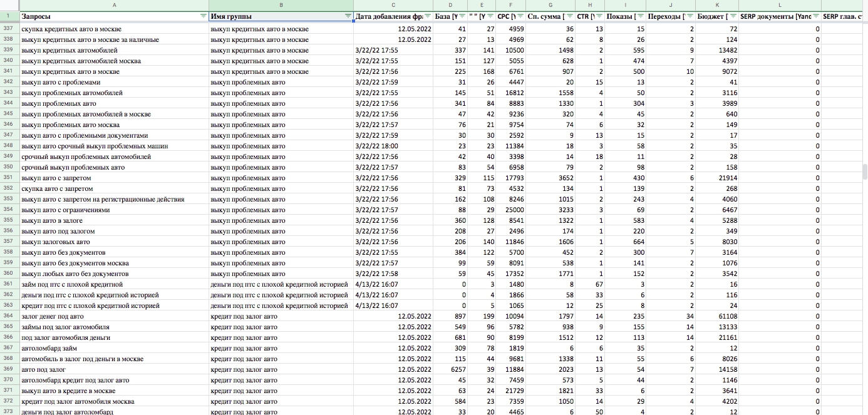
Task: Select column L letter header
Action: click(780, 5)
